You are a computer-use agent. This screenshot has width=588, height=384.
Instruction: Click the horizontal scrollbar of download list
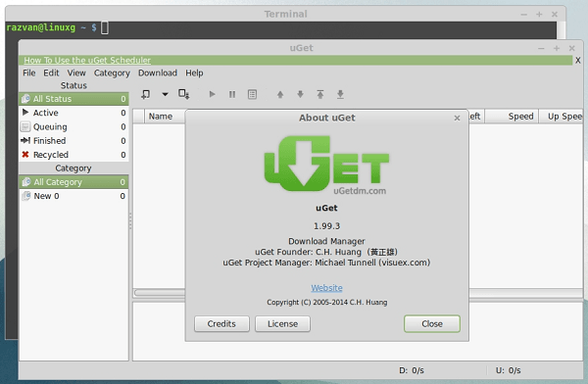[160, 293]
